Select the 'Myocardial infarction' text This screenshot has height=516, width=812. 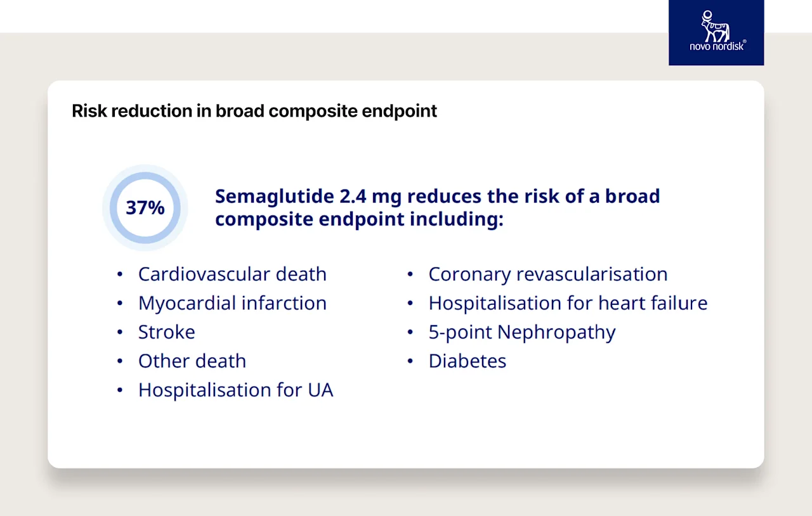[232, 303]
